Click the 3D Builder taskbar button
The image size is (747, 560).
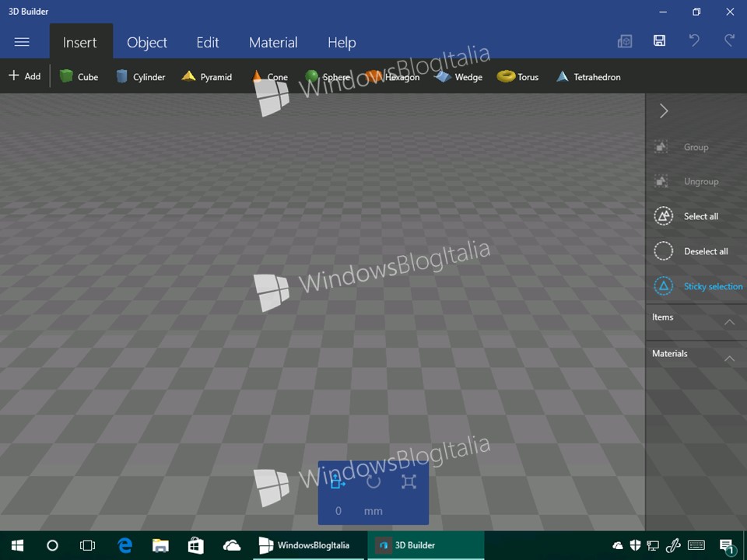[426, 545]
